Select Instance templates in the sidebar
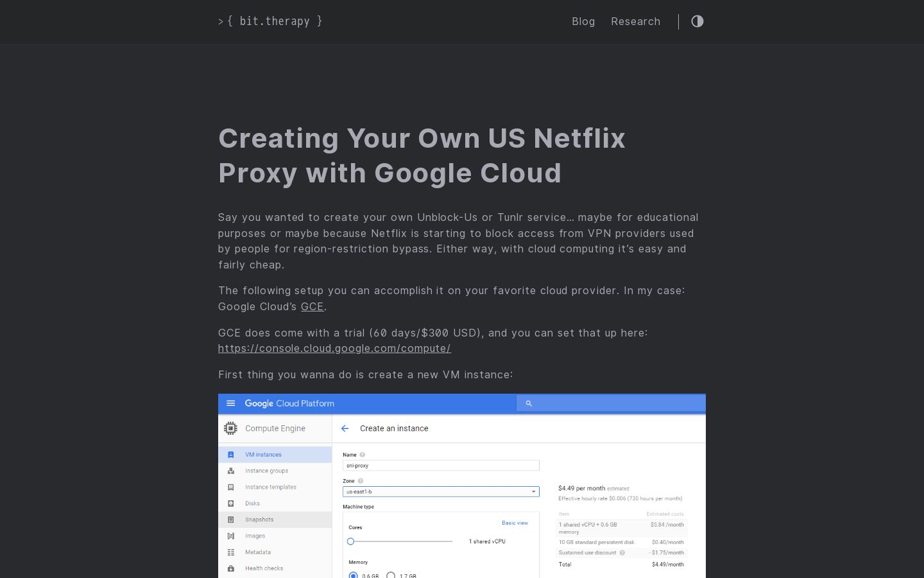Viewport: 924px width, 578px height. (275, 487)
